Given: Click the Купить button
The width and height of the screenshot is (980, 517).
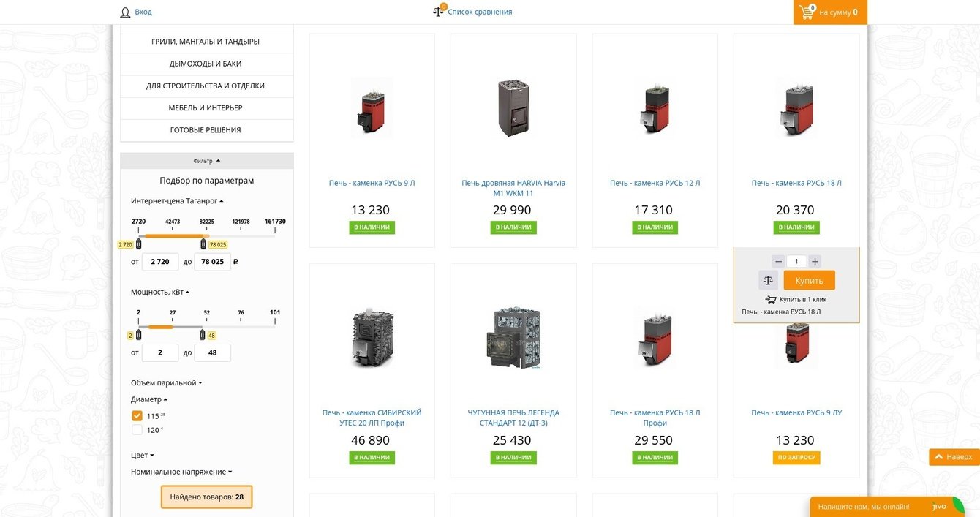Looking at the screenshot, I should point(810,280).
